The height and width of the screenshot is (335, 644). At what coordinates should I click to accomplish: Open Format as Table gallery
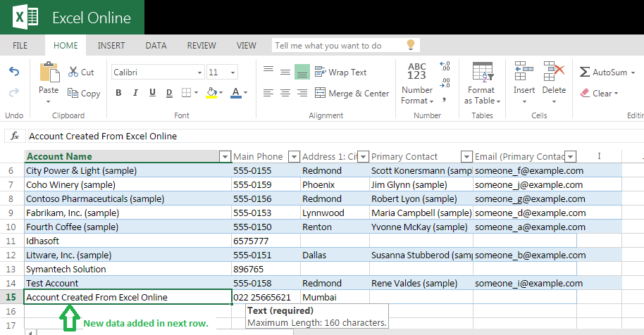click(x=482, y=83)
